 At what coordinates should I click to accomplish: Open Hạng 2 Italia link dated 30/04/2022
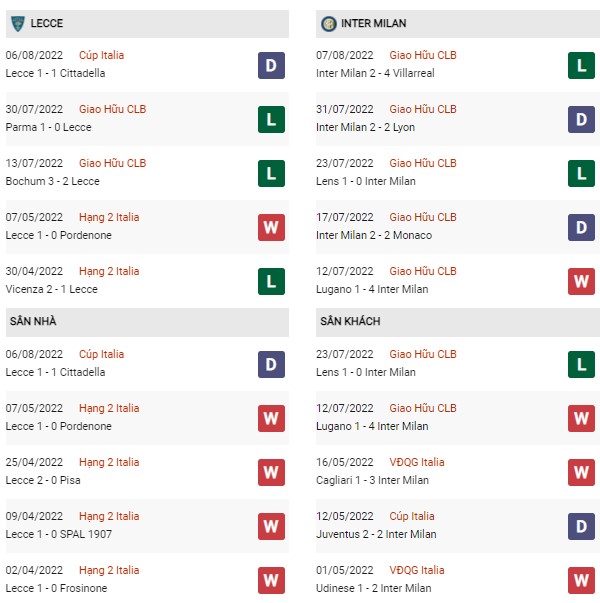pos(109,272)
